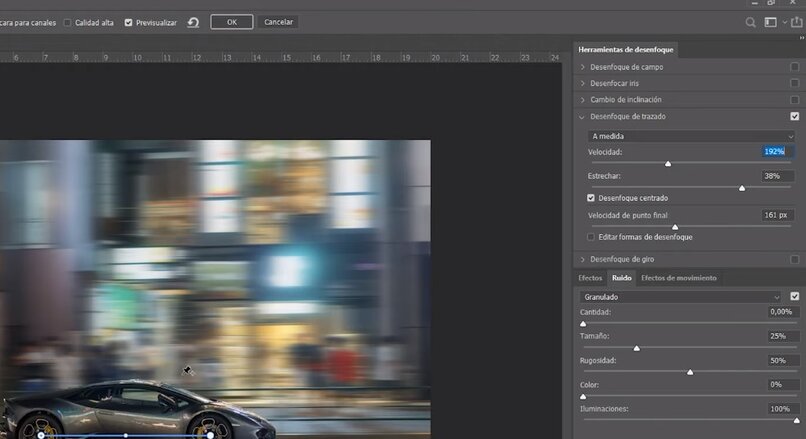Viewport: 806px width, 439px height.
Task: Click the reset (undo arrow) icon
Action: (193, 22)
